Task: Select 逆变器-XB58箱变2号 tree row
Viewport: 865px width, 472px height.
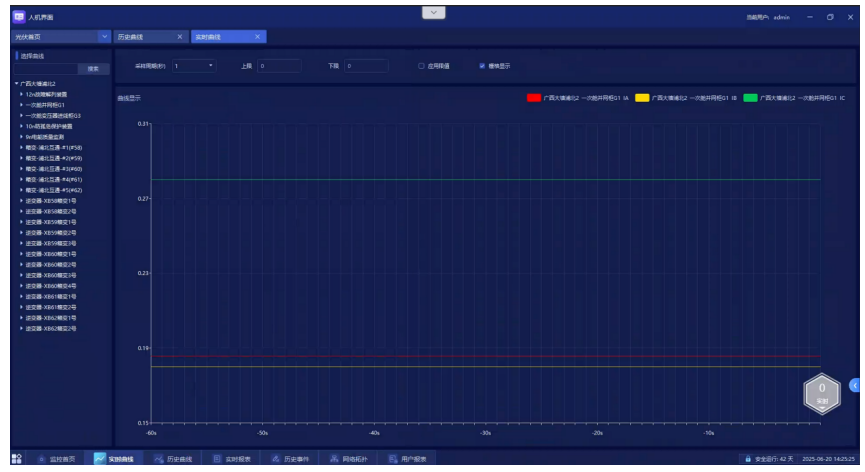Action: pyautogui.click(x=51, y=212)
